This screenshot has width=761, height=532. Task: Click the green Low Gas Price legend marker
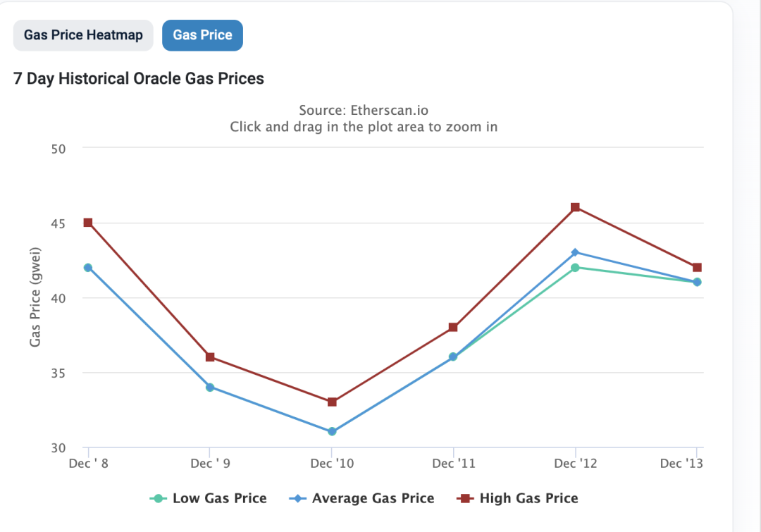click(159, 498)
